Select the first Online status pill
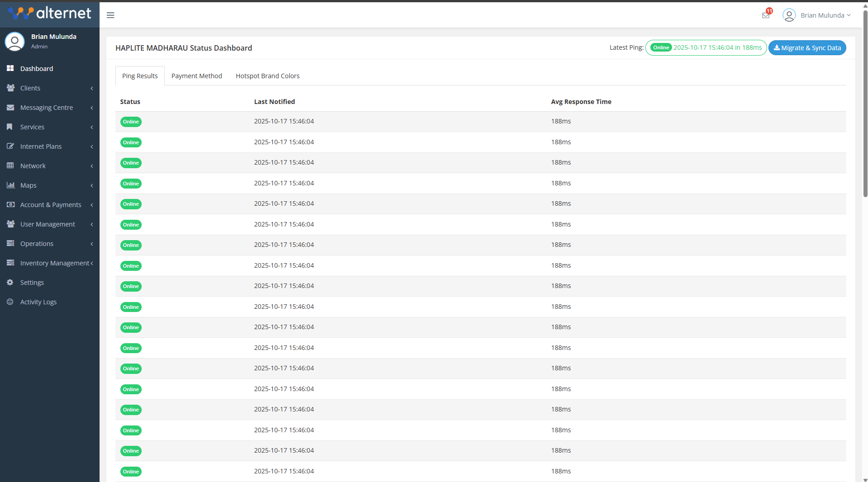This screenshot has width=868, height=482. (x=130, y=122)
